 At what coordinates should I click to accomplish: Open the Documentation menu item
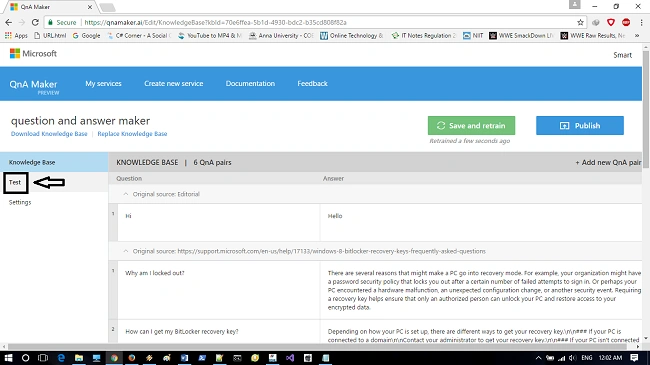tap(250, 84)
